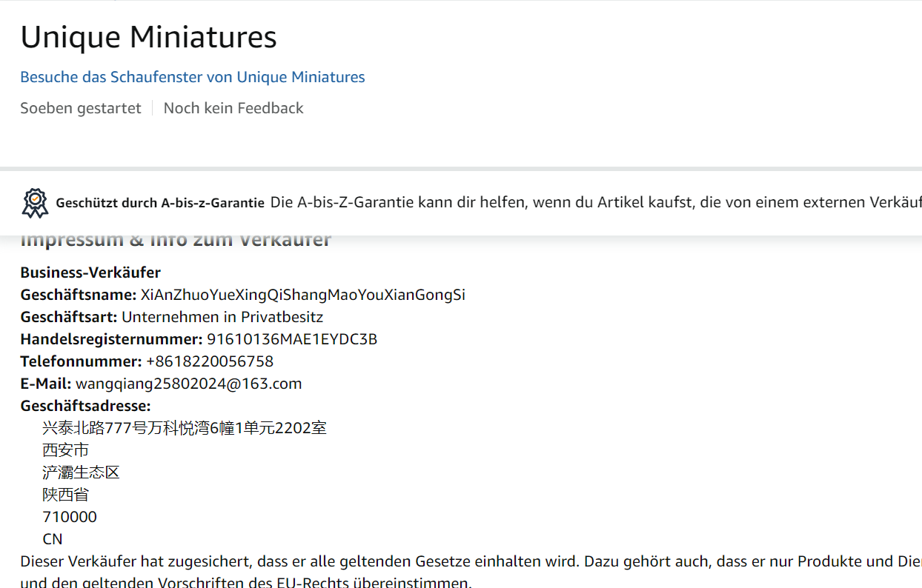The height and width of the screenshot is (588, 922).
Task: Click the wangqiang25802024@163.com email address
Action: click(x=189, y=384)
